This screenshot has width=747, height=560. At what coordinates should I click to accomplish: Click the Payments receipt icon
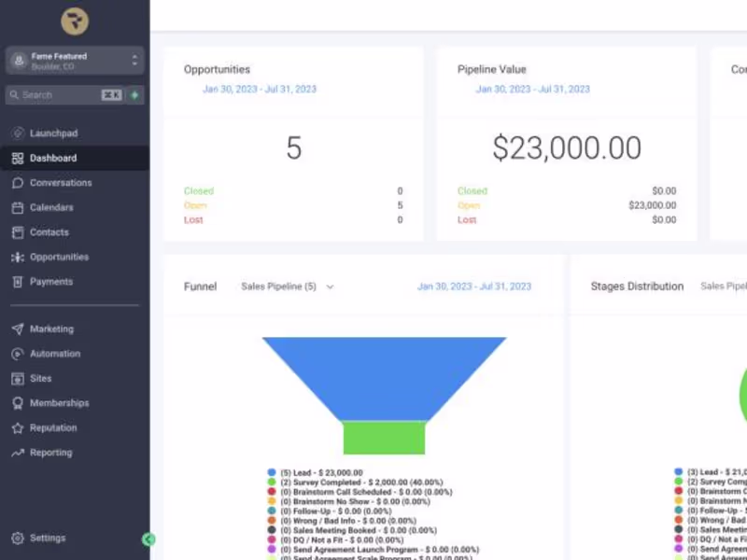tap(18, 282)
